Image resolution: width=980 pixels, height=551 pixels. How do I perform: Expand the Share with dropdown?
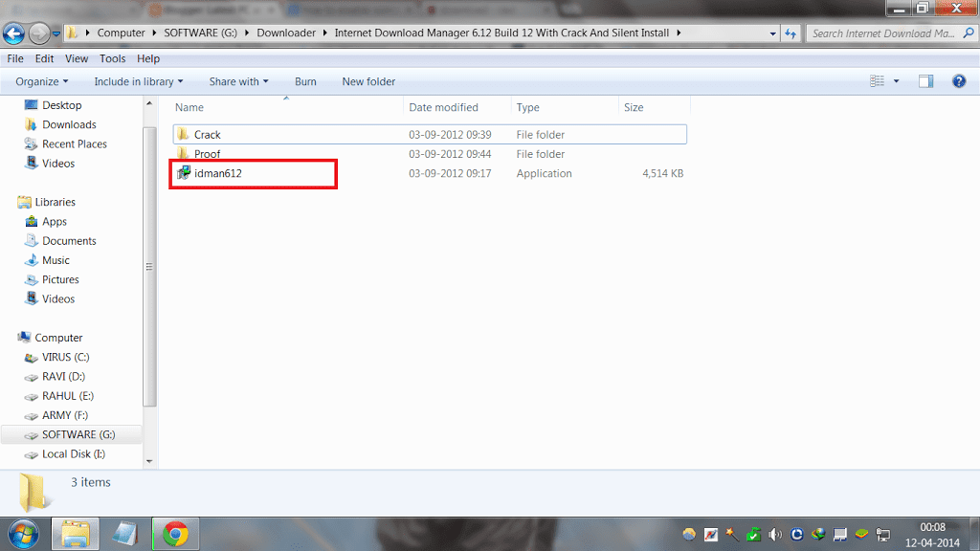click(238, 82)
